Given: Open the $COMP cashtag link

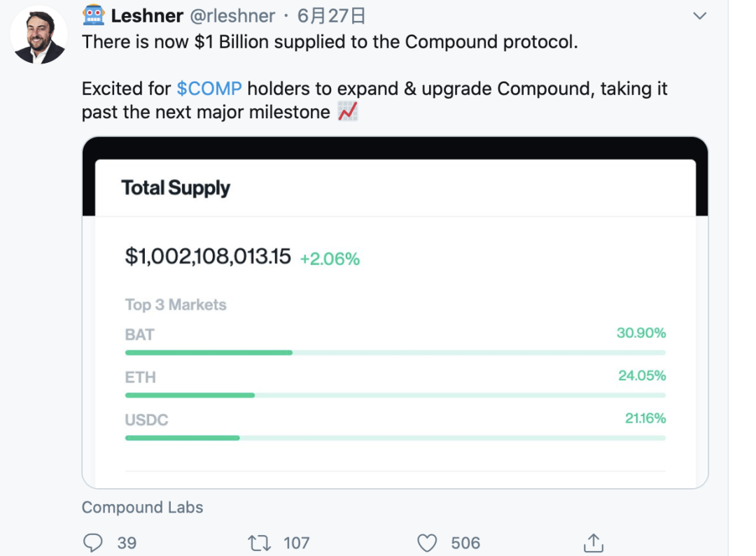Looking at the screenshot, I should coord(209,89).
